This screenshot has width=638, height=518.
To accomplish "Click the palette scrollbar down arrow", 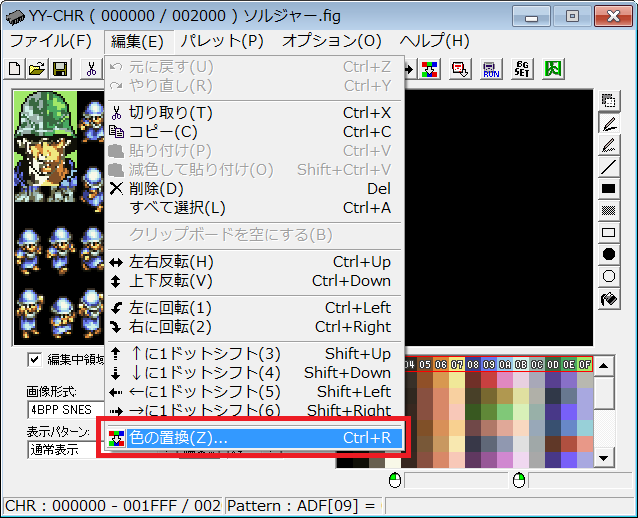I will click(604, 458).
